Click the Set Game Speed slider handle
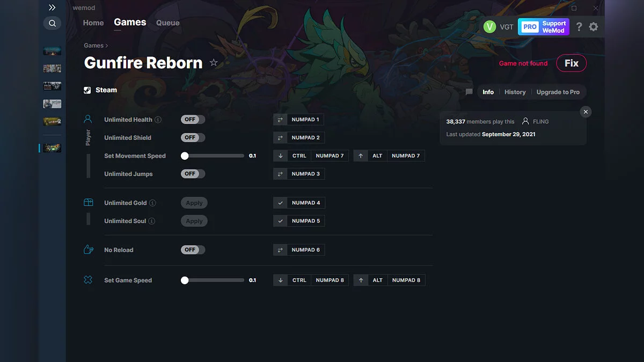This screenshot has height=362, width=644. [x=185, y=280]
